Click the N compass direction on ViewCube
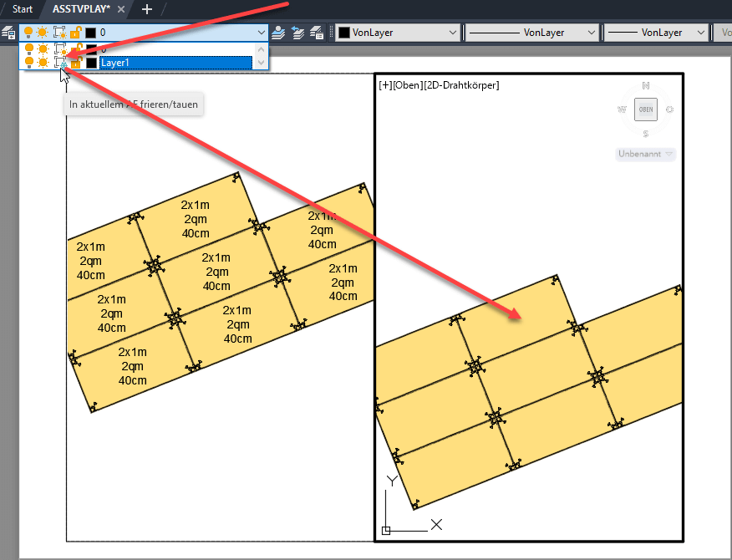The width and height of the screenshot is (732, 560). pos(645,85)
